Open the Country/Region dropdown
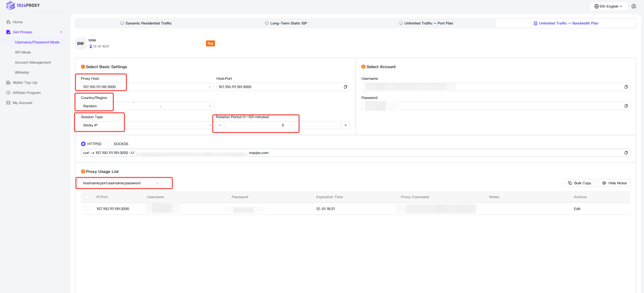The height and width of the screenshot is (293, 644). click(x=147, y=106)
